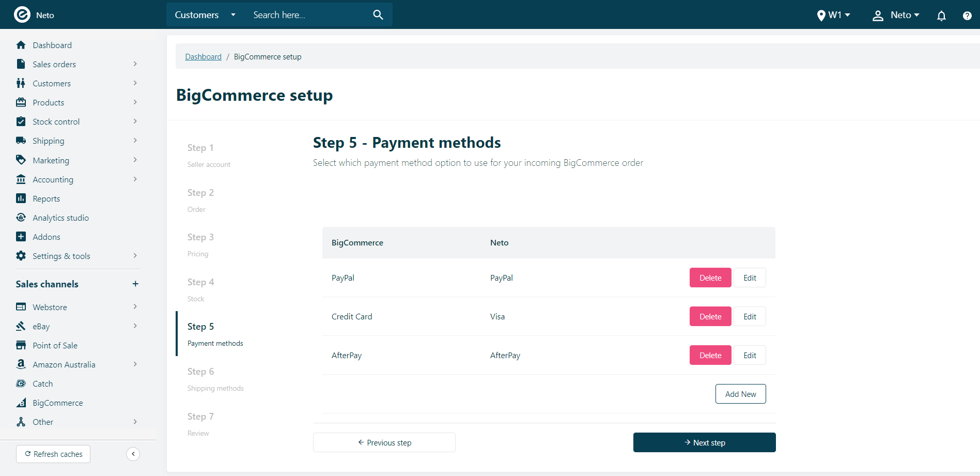Click the Products briefcase icon
Image resolution: width=980 pixels, height=476 pixels.
coord(21,102)
